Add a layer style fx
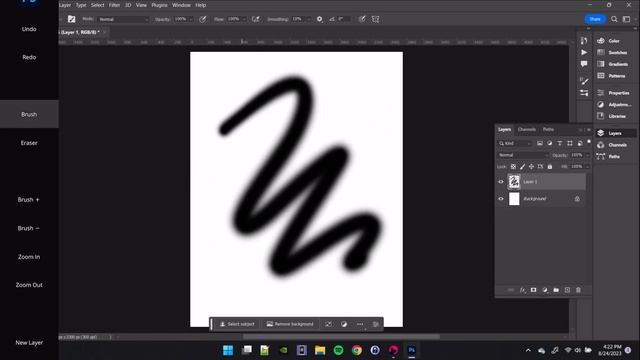The image size is (640, 360). pyautogui.click(x=522, y=290)
